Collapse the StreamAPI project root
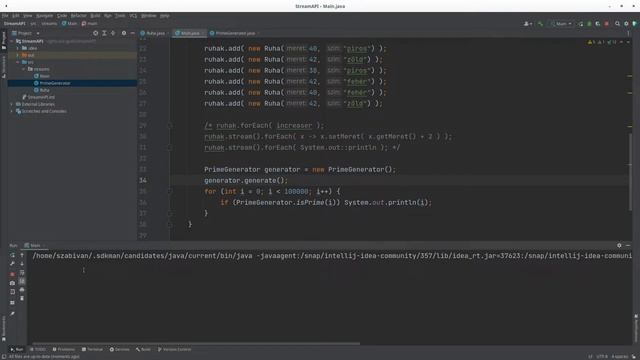This screenshot has height=360, width=640. [12, 41]
